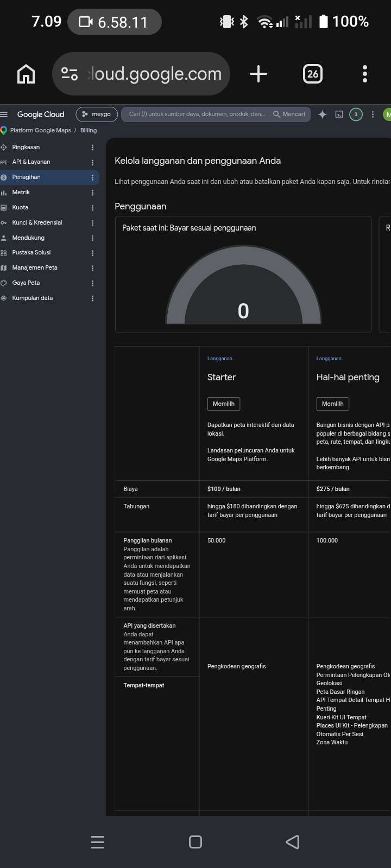Image resolution: width=391 pixels, height=868 pixels.
Task: Open Ringkasan in the sidebar
Action: point(26,147)
